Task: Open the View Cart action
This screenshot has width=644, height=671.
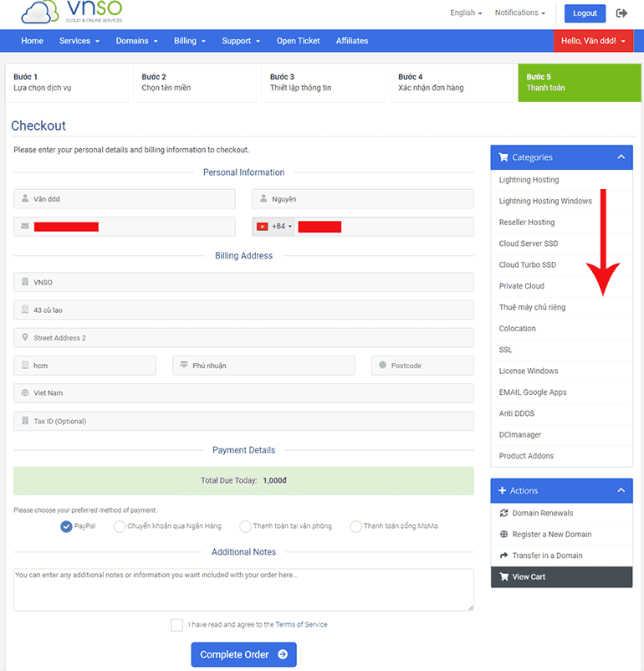Action: click(x=561, y=576)
